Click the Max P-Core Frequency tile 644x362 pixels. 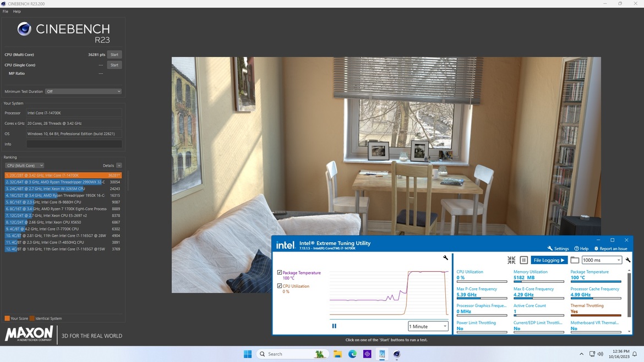pos(482,293)
